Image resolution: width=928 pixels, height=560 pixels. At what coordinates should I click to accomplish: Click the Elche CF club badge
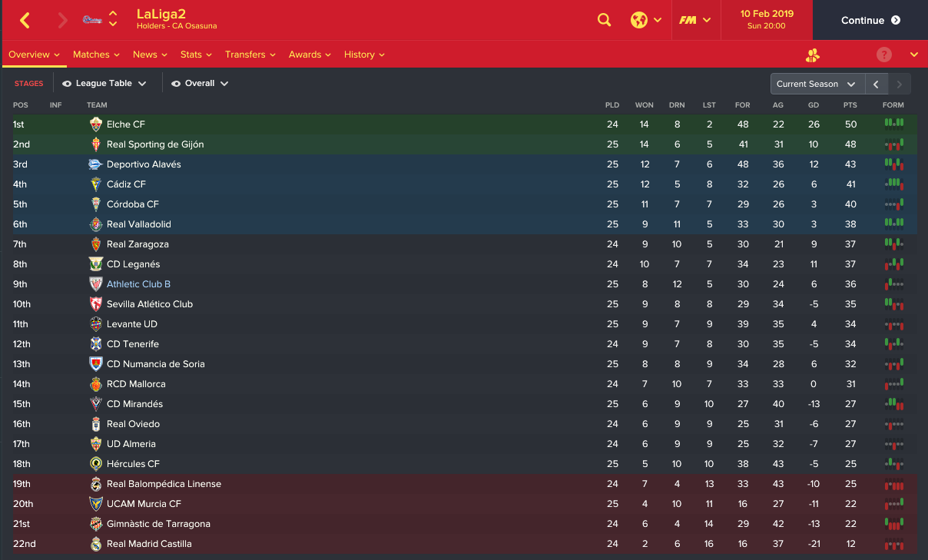pos(95,124)
